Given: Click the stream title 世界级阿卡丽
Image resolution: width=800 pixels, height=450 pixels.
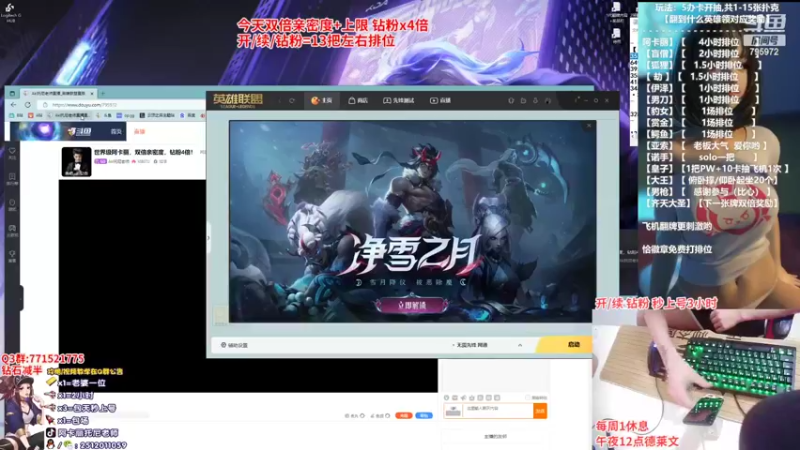Looking at the screenshot, I should 143,152.
